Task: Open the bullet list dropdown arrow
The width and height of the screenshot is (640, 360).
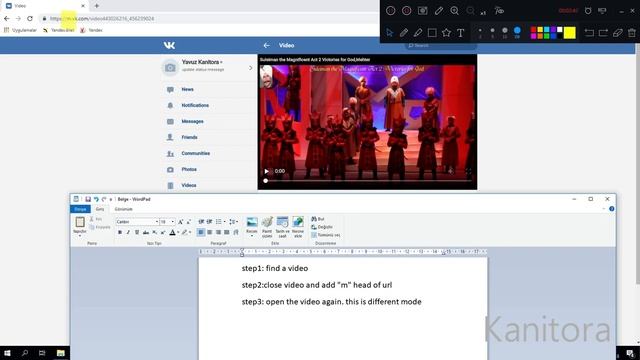Action: coord(224,222)
